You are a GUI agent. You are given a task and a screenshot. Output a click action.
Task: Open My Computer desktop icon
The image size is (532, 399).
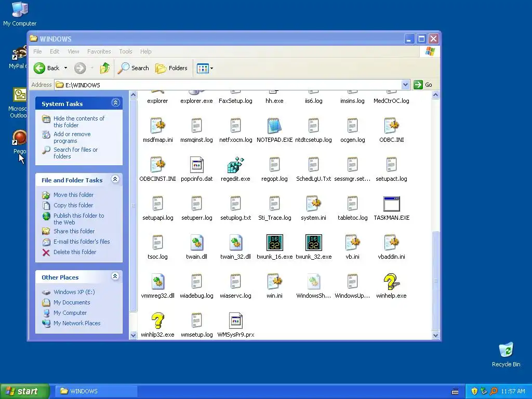20,14
